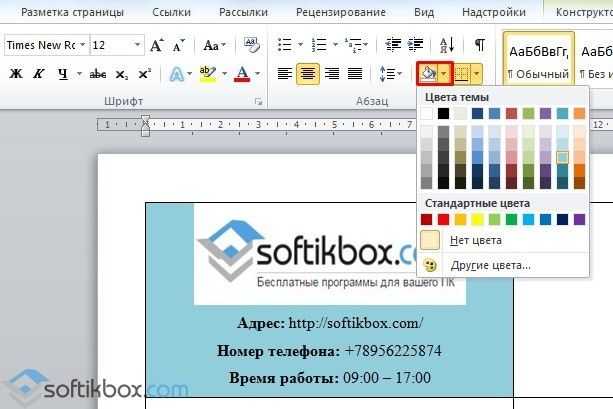Expand font color arrow
613x409 pixels.
(258, 74)
